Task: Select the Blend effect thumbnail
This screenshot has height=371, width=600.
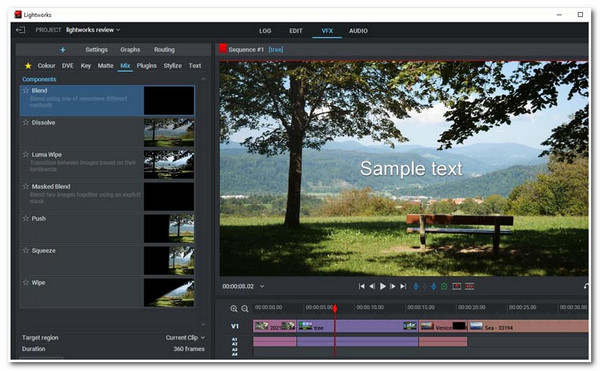Action: coord(169,101)
